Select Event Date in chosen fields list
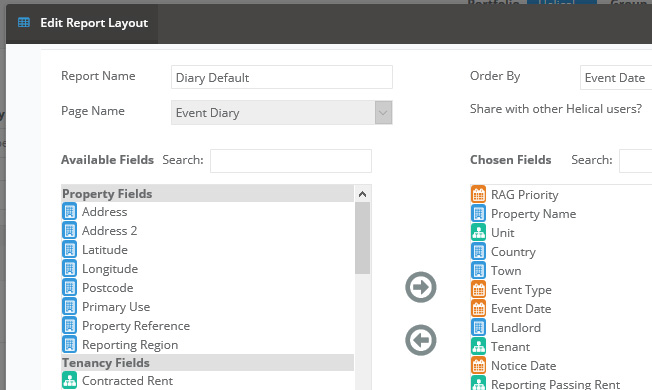The image size is (652, 390). click(x=521, y=309)
